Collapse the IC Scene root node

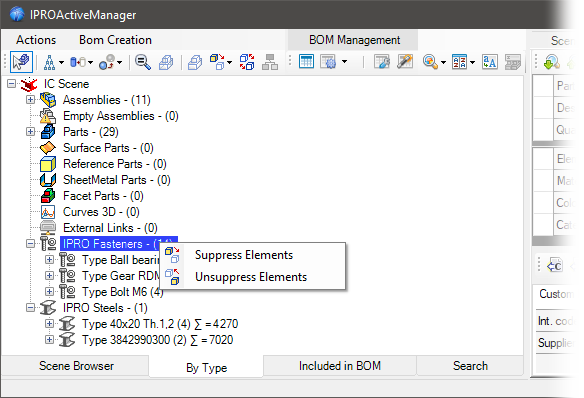point(12,83)
